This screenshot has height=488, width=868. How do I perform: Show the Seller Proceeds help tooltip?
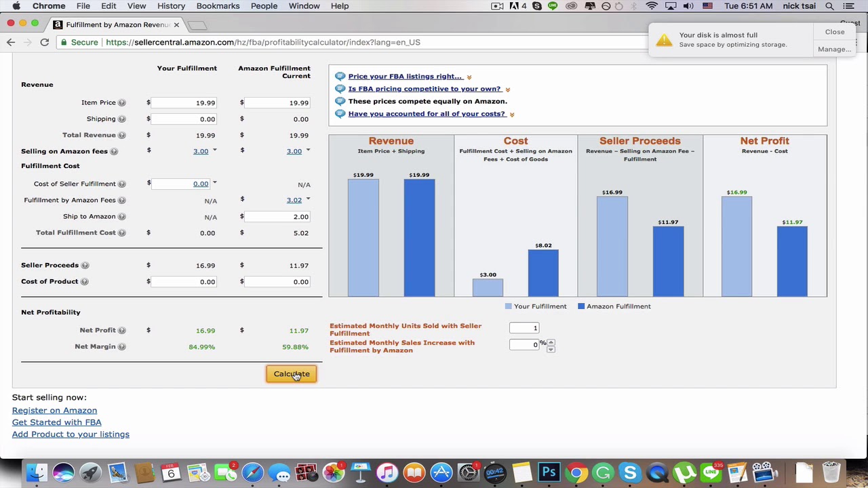pos(85,266)
